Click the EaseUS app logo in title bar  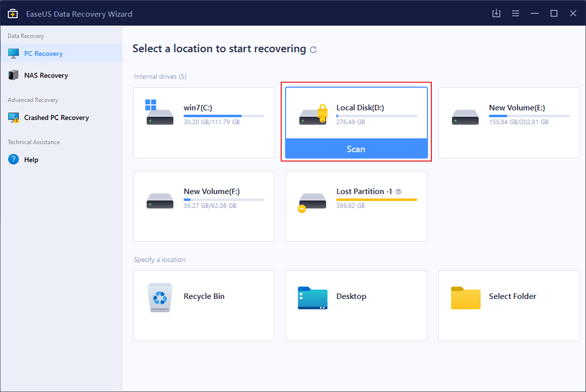coord(13,13)
